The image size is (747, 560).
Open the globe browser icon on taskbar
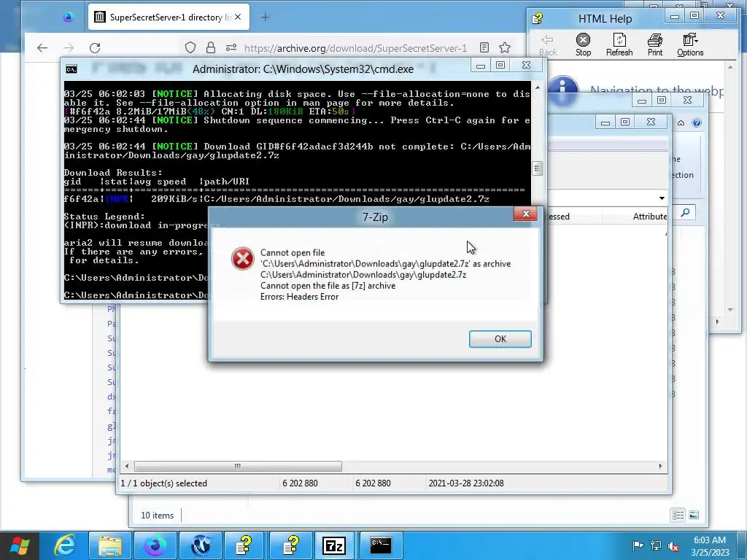tap(200, 545)
